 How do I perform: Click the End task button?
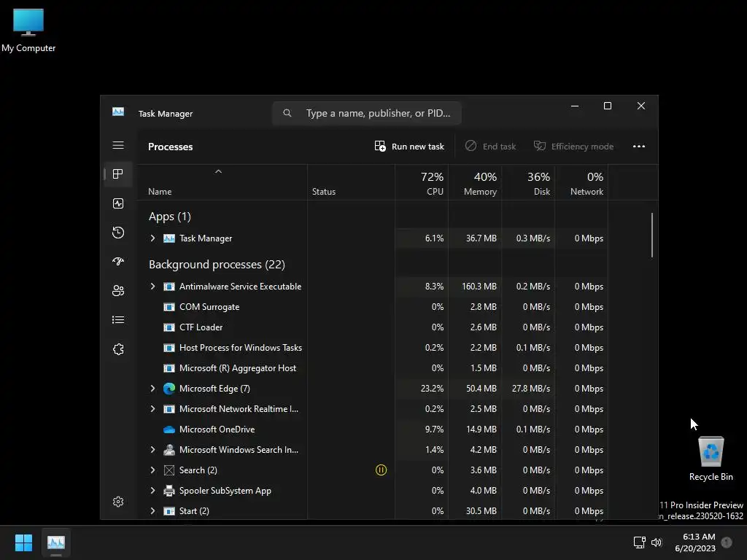click(x=491, y=146)
